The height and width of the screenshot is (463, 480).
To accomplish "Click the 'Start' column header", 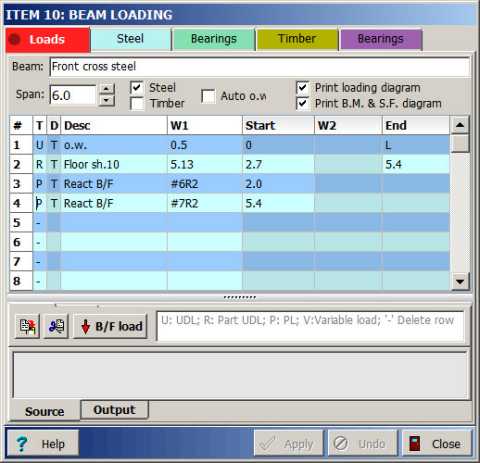I will [x=278, y=125].
